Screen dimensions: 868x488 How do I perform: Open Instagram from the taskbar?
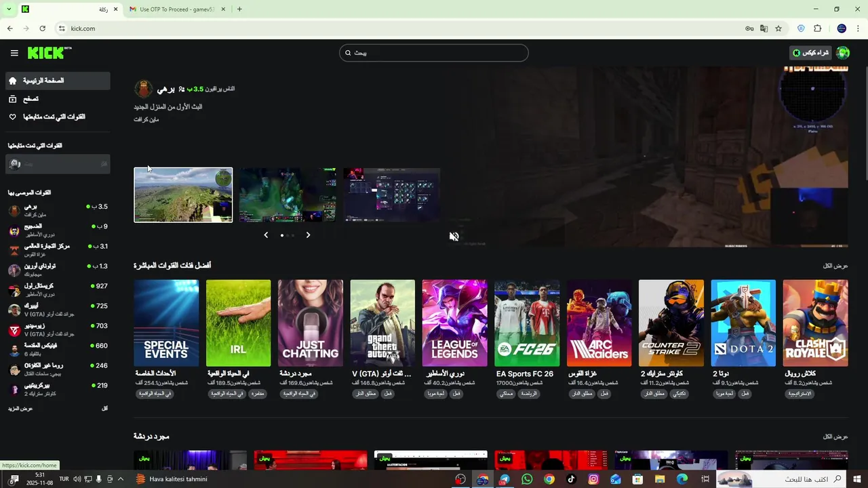(x=593, y=479)
